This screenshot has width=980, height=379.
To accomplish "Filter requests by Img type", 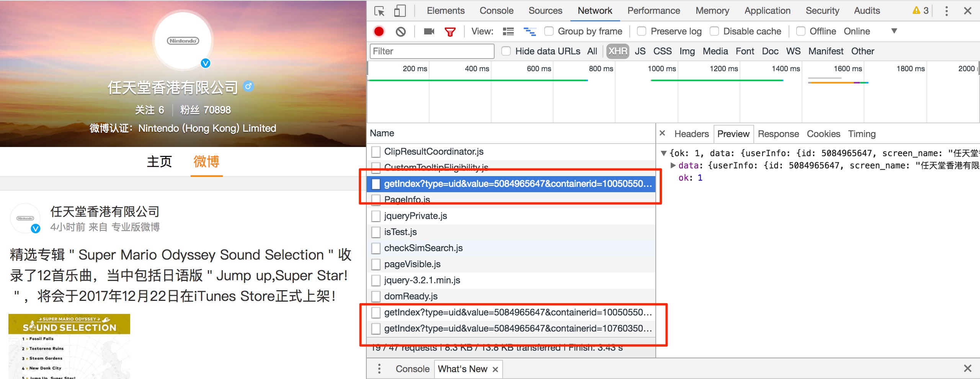I will pyautogui.click(x=687, y=51).
